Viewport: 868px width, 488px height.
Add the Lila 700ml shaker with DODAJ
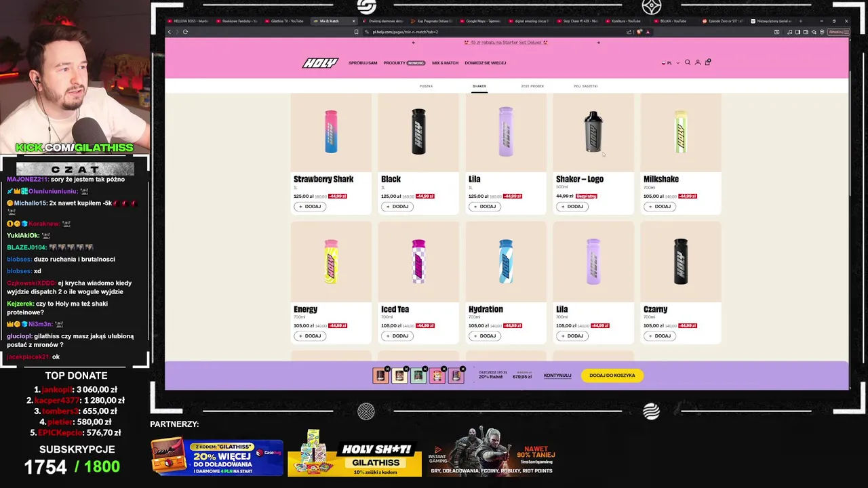click(572, 336)
